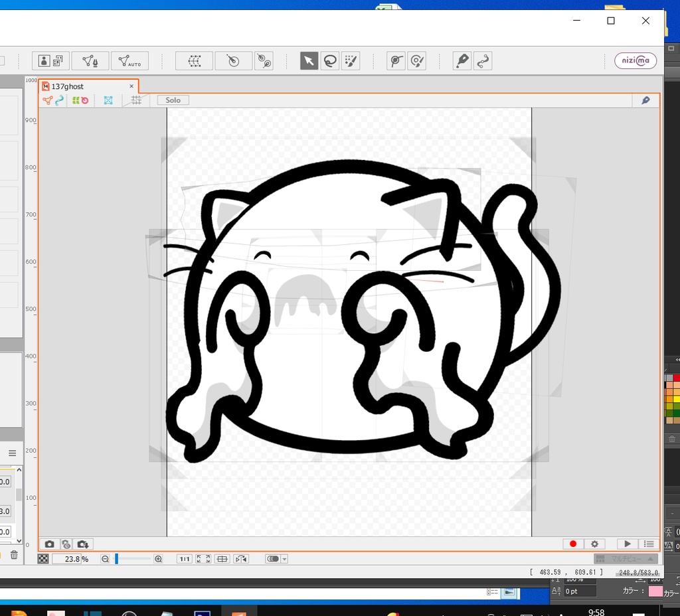
Task: Toggle the blue lock-view square icon
Action: pos(108,101)
